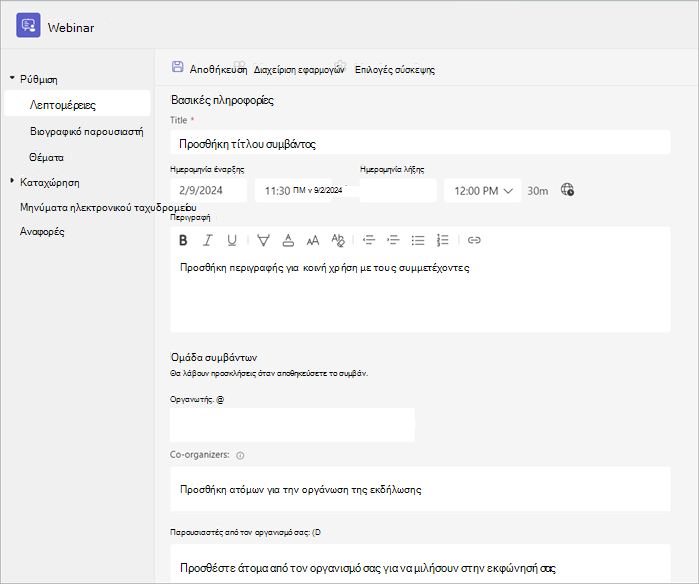The height and width of the screenshot is (584, 699).
Task: Click the start date field 2/9/2024
Action: click(x=208, y=191)
